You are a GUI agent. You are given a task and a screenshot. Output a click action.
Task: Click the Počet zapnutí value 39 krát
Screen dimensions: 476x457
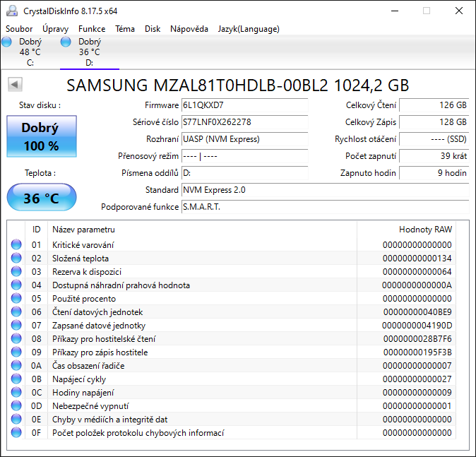[434, 156]
